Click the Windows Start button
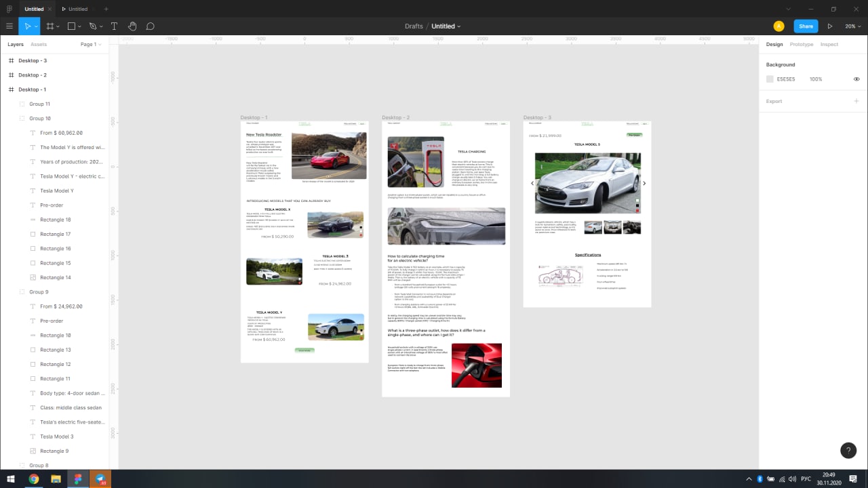 click(11, 479)
